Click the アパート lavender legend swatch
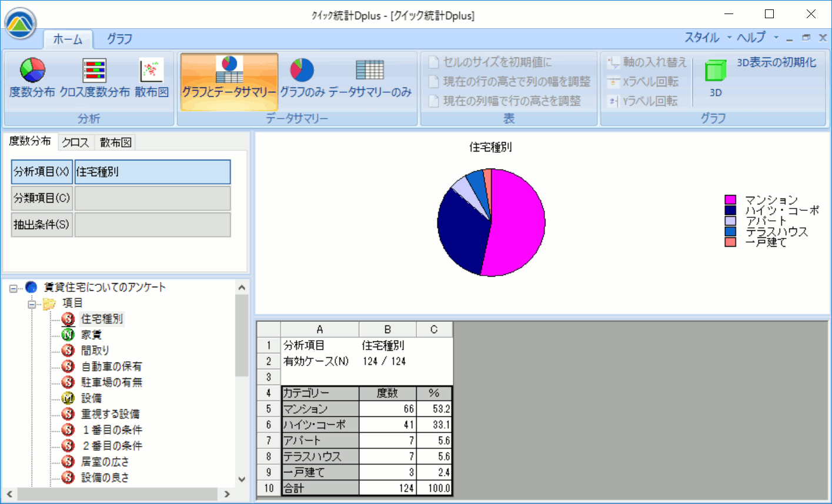 730,221
